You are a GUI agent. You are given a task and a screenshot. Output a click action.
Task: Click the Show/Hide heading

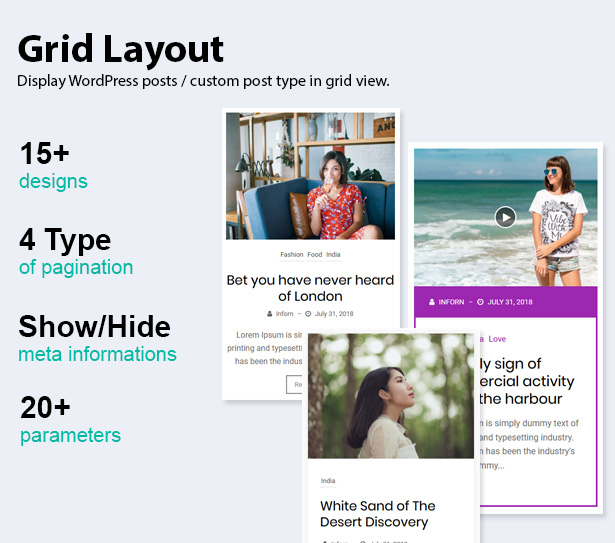(95, 326)
